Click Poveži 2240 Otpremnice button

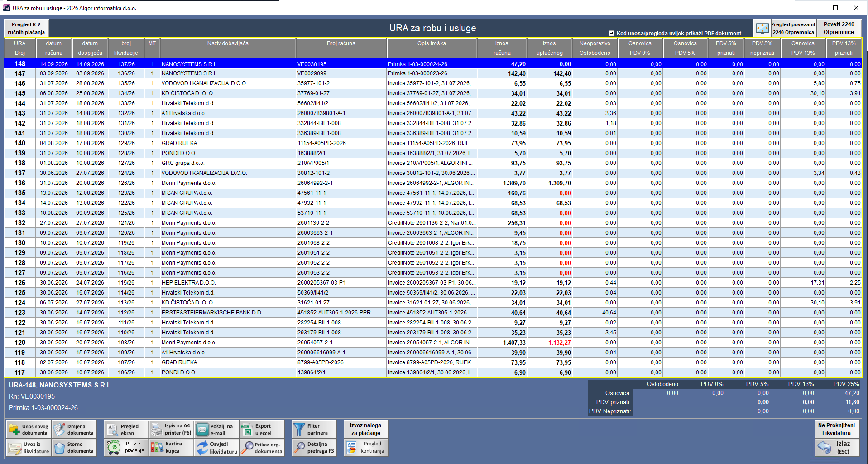839,28
